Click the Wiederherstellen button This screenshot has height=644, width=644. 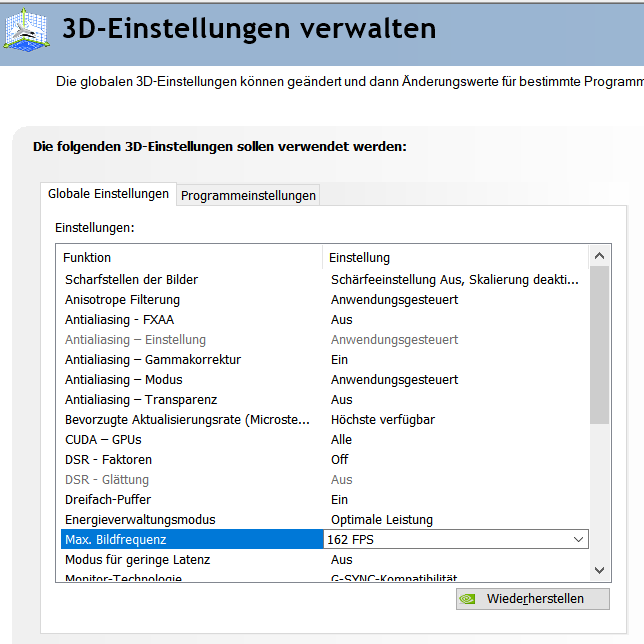(x=533, y=599)
